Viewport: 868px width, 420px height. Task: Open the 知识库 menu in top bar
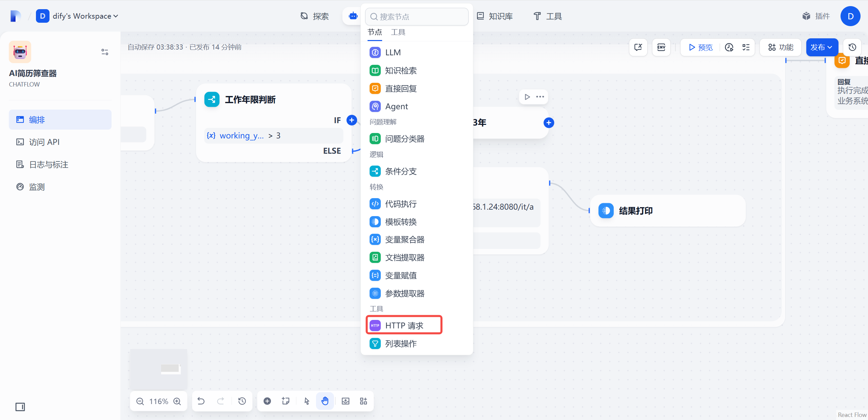point(495,16)
